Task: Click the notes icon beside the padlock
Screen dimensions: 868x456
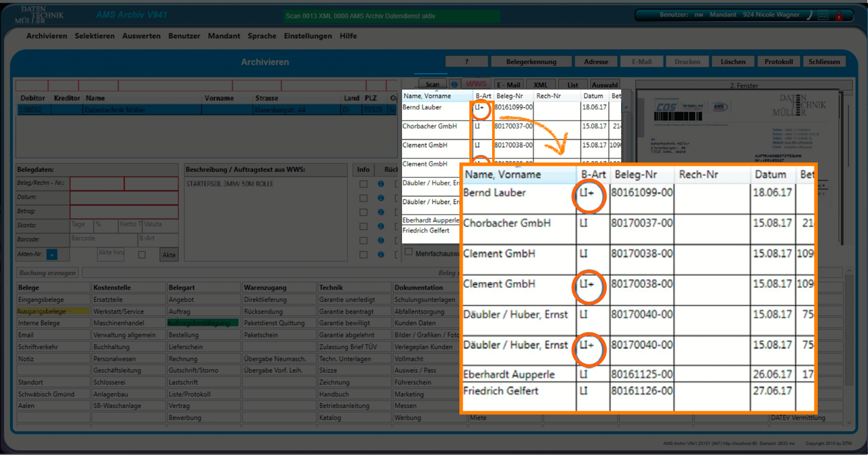Action: coord(823,15)
